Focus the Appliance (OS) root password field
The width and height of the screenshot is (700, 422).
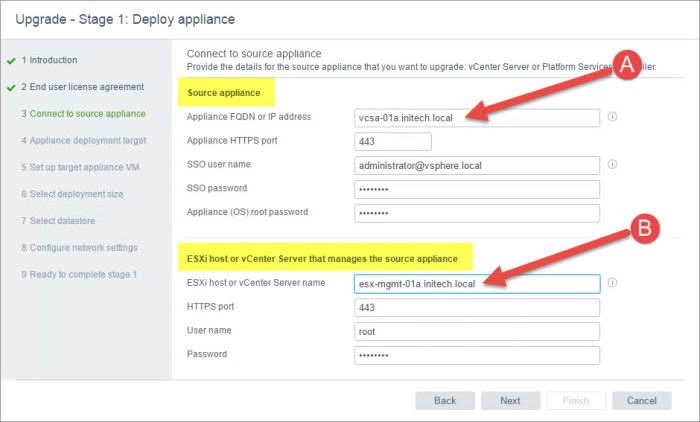[477, 213]
